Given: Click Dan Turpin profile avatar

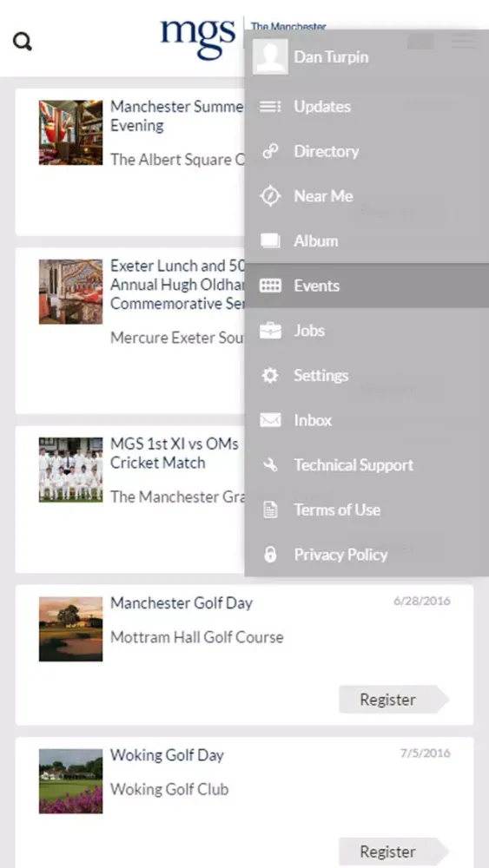Looking at the screenshot, I should [270, 56].
